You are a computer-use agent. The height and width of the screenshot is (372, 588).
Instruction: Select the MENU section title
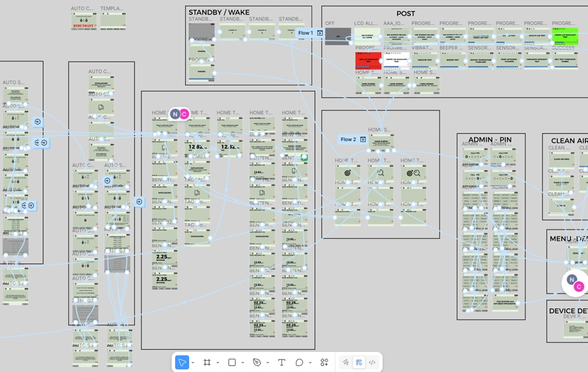tap(568, 239)
